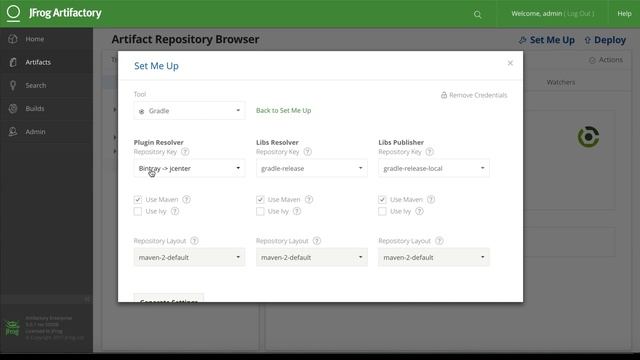Image resolution: width=640 pixels, height=360 pixels.
Task: Toggle Use Ivy under Libs Resolver
Action: pos(260,211)
